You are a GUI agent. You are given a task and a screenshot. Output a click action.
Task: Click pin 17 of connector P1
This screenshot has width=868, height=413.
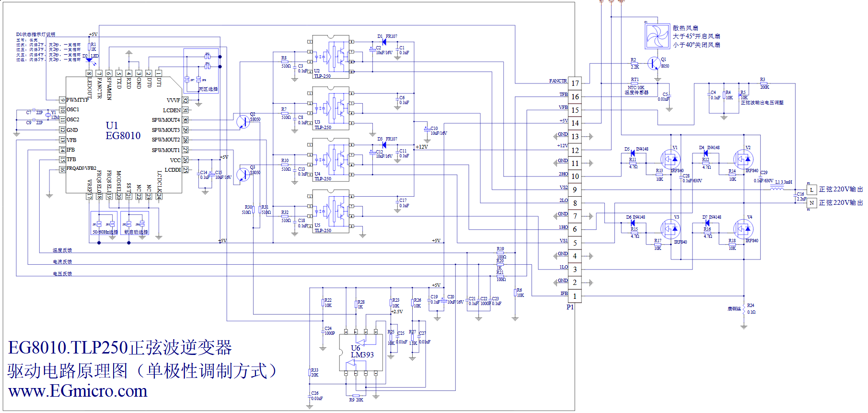click(x=575, y=83)
